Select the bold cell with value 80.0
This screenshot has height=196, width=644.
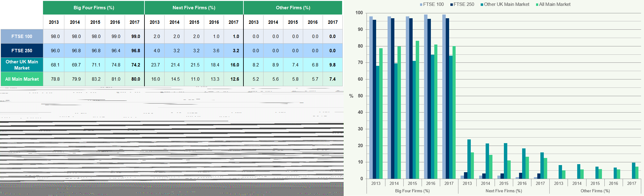(135, 79)
